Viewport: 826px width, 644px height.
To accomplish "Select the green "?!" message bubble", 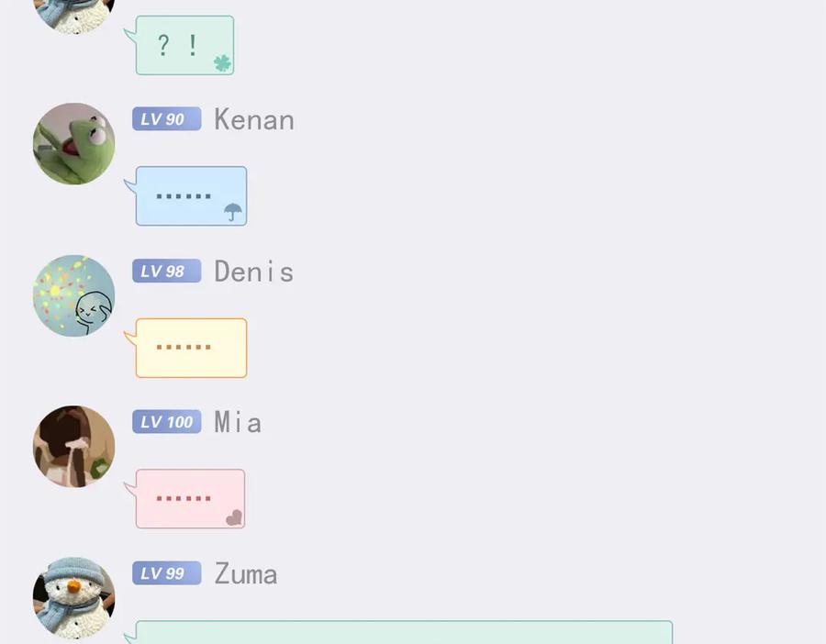I will point(184,45).
